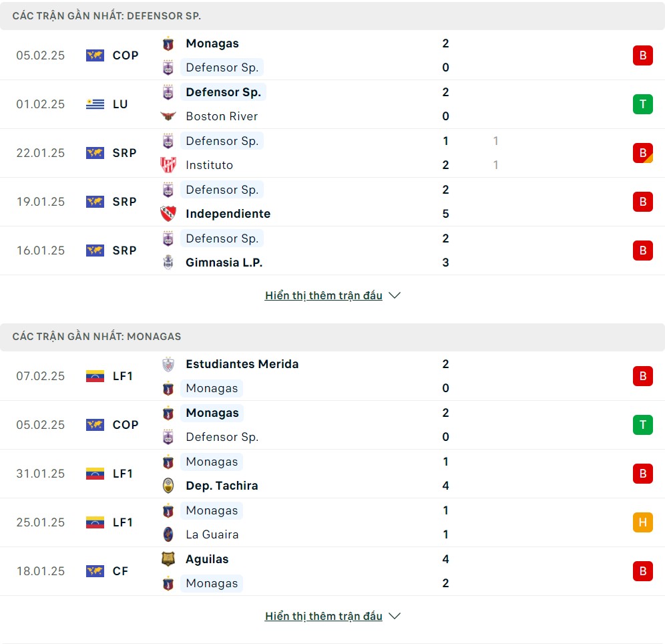The image size is (665, 644).
Task: Select the Independiente team name
Action: coord(228,213)
